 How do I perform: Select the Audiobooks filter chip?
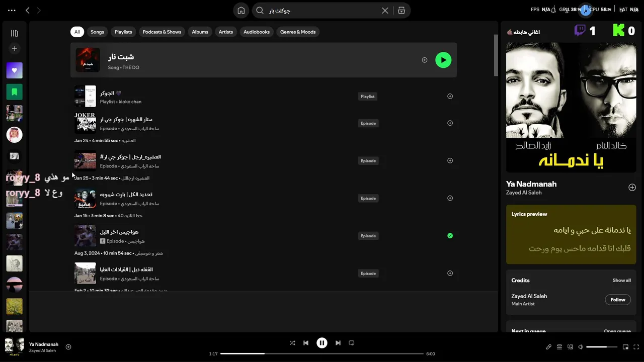[x=257, y=32]
